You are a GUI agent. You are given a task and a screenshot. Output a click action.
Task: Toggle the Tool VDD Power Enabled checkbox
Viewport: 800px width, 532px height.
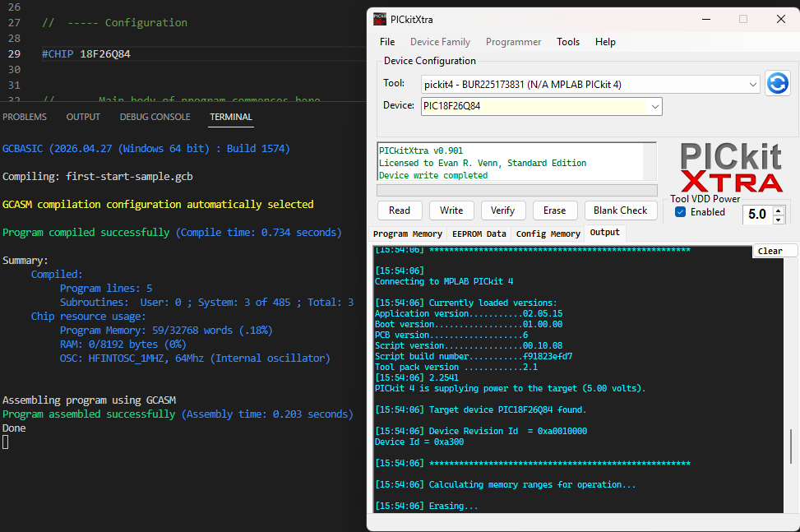pos(681,212)
